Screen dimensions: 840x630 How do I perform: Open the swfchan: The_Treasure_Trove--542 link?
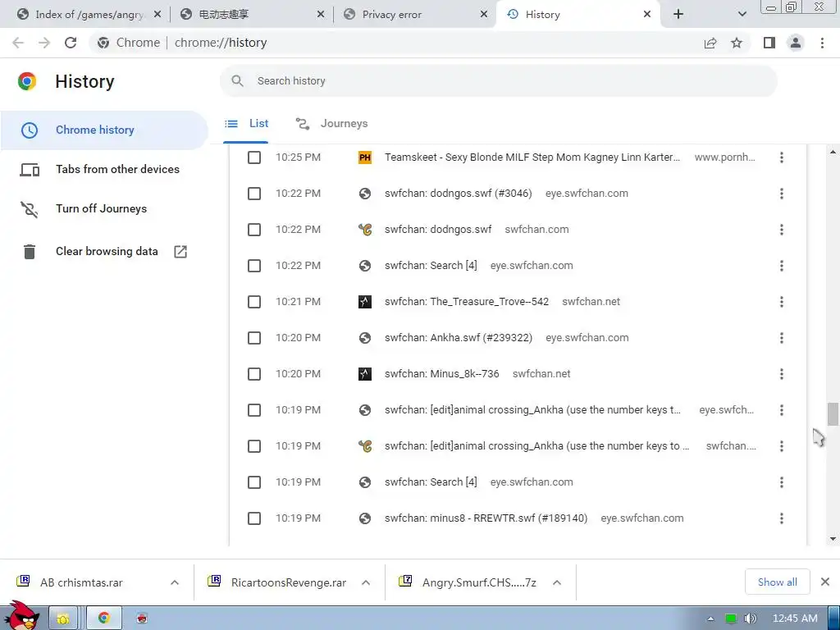point(467,302)
